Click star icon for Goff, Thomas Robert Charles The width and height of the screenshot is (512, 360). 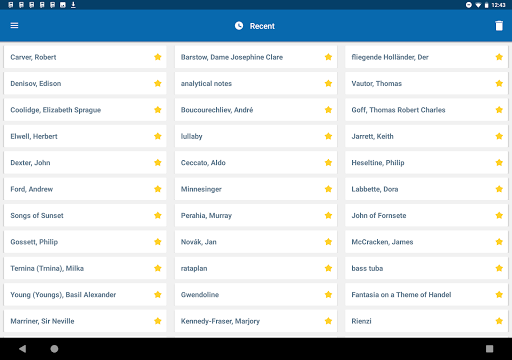point(499,110)
